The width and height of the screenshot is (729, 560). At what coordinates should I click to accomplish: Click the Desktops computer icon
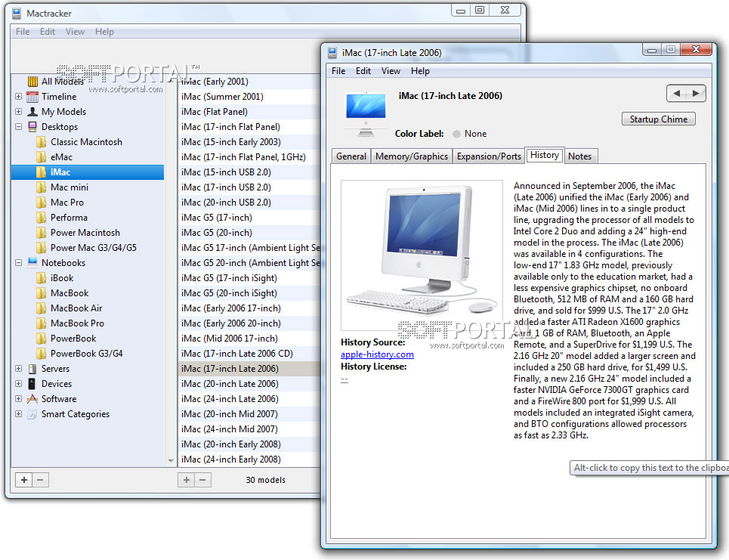[x=32, y=127]
